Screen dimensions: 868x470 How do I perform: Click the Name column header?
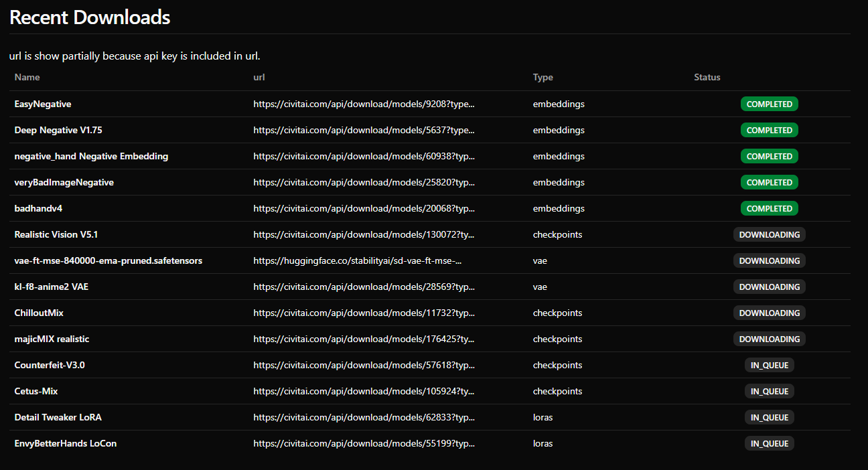(x=27, y=78)
